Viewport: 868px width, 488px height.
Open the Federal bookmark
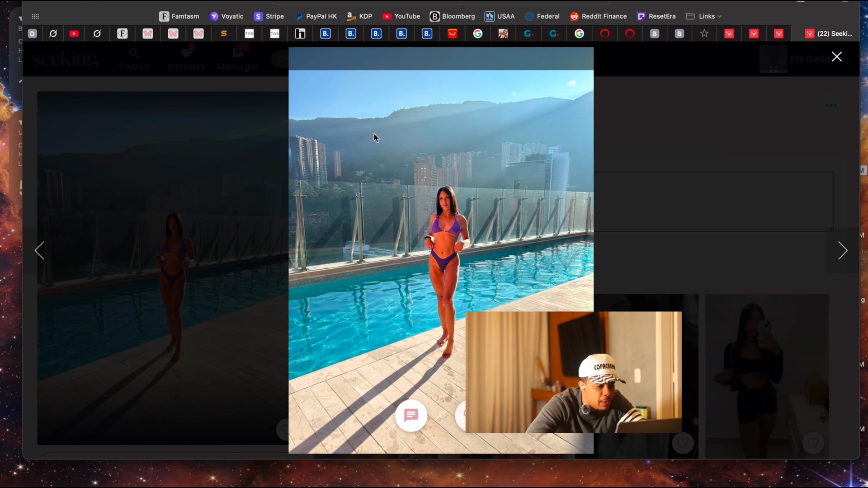pos(542,16)
